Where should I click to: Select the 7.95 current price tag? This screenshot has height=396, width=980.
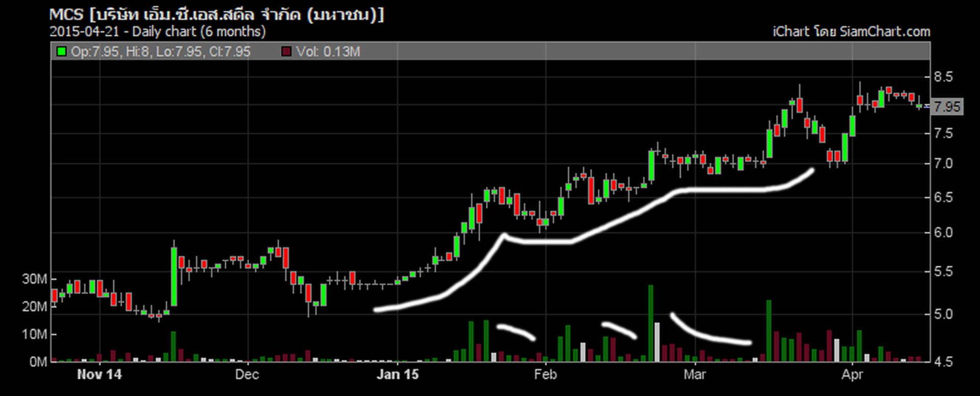(947, 107)
